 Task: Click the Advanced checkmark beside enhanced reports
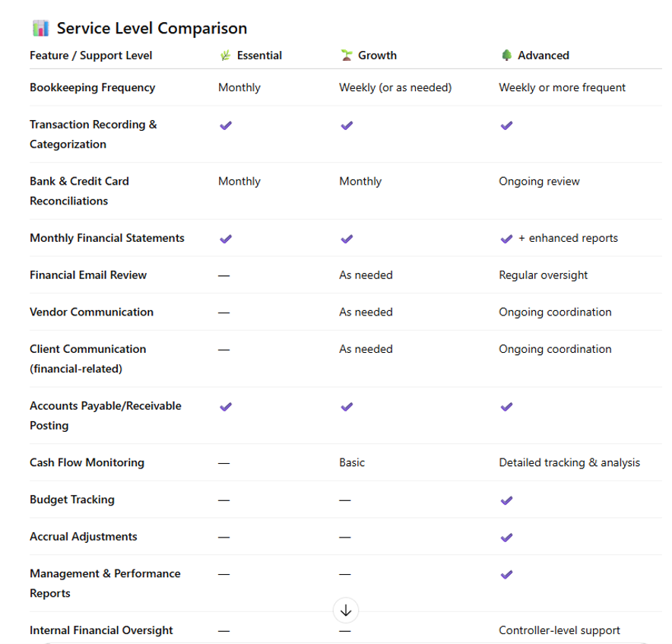coord(506,239)
